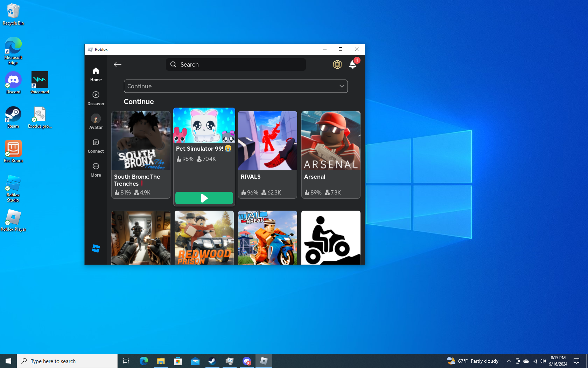Select the Discord desktop icon
This screenshot has height=368, width=588.
coord(13,83)
